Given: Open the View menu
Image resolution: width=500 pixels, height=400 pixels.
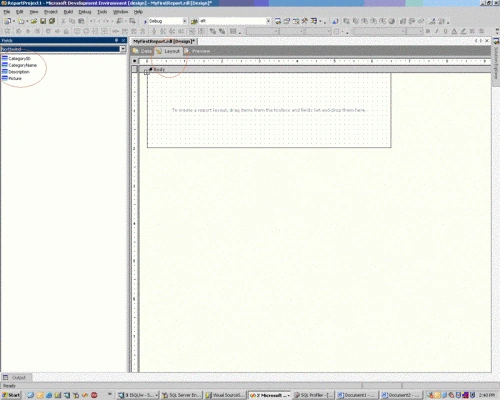Looking at the screenshot, I should [34, 12].
